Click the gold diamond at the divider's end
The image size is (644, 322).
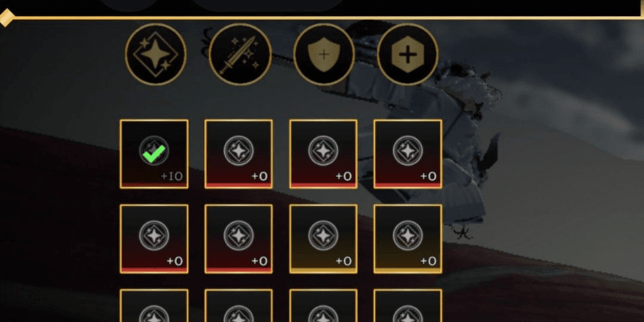pyautogui.click(x=6, y=17)
